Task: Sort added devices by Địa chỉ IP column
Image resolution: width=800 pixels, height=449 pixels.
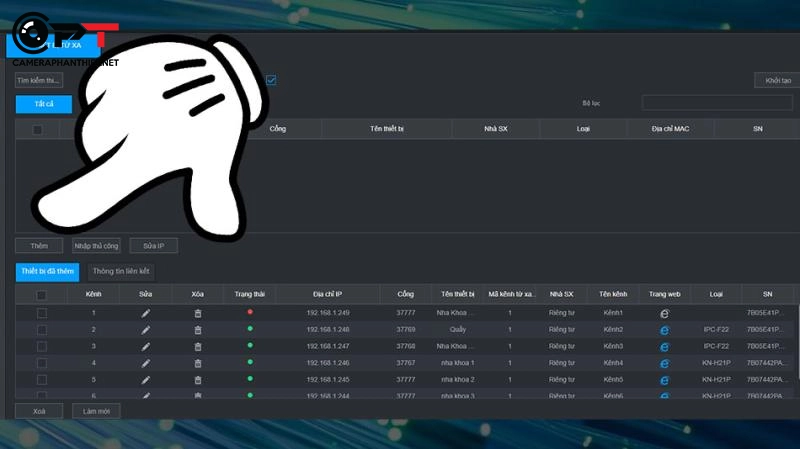Action: pos(327,295)
